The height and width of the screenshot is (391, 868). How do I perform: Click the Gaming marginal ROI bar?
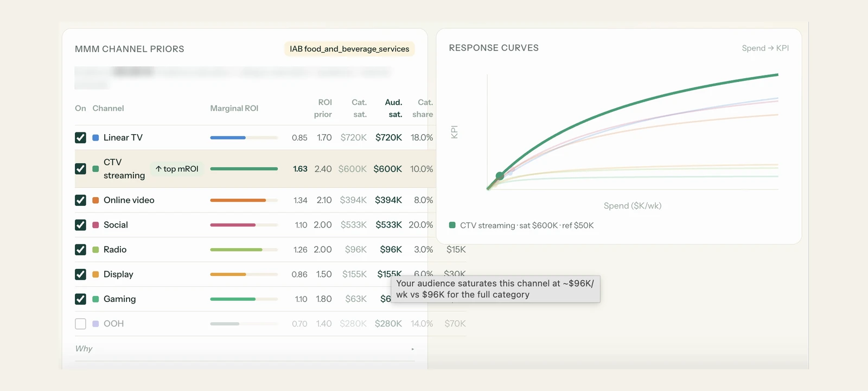(x=244, y=299)
